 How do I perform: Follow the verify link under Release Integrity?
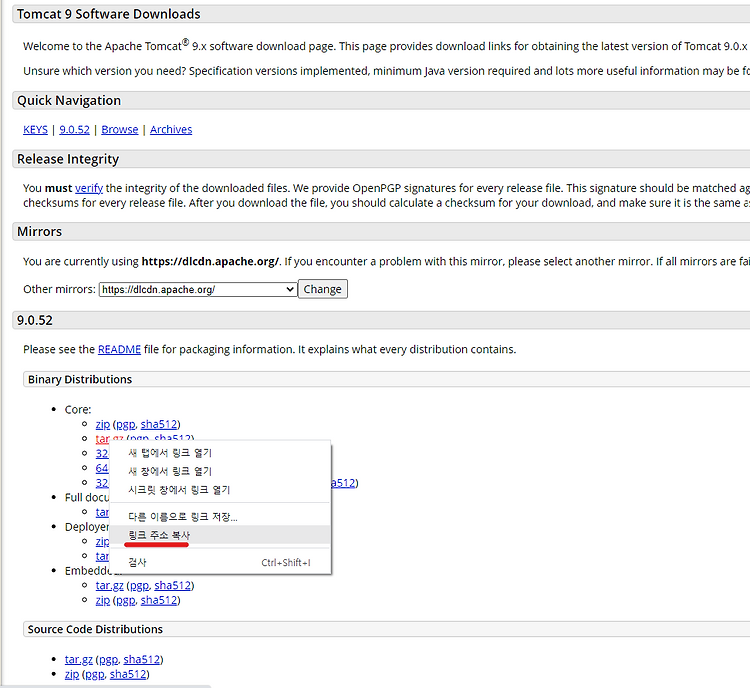pos(89,188)
